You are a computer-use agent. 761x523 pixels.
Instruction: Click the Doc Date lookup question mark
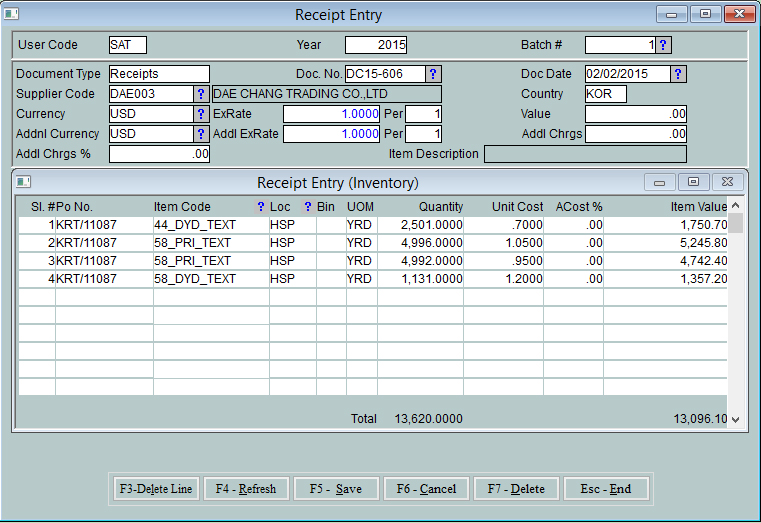tap(678, 74)
